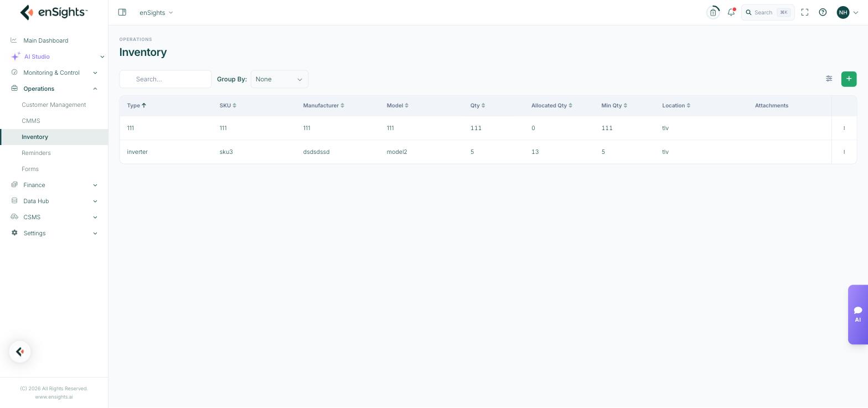This screenshot has width=868, height=408.
Task: Toggle the sidebar collapse icon
Action: tap(122, 12)
